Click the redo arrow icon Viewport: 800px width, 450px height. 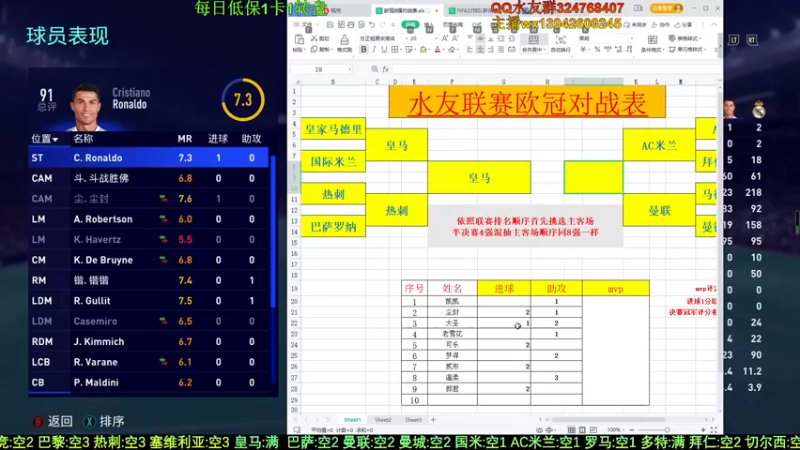pos(383,24)
